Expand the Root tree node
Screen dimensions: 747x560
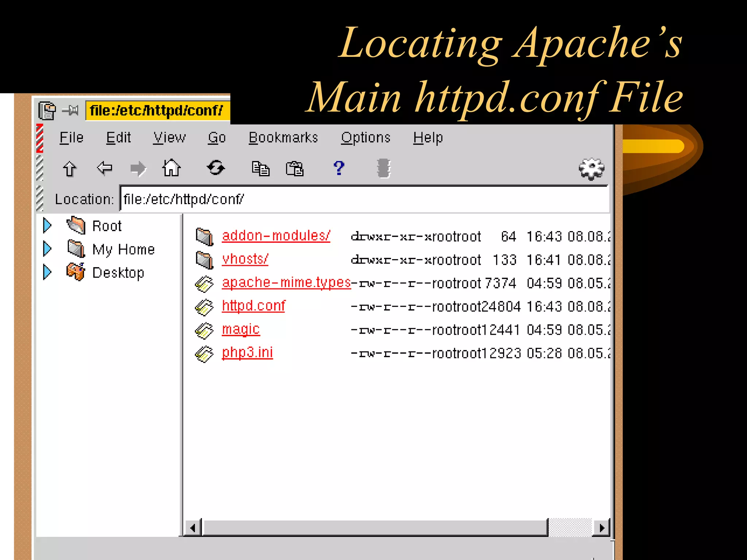[x=47, y=225]
